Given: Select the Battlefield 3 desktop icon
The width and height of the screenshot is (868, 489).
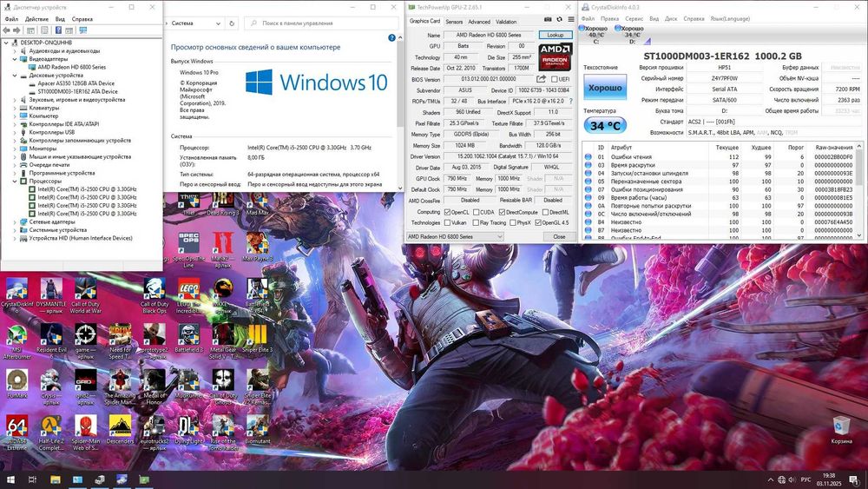Looking at the screenshot, I should pyautogui.click(x=188, y=339).
